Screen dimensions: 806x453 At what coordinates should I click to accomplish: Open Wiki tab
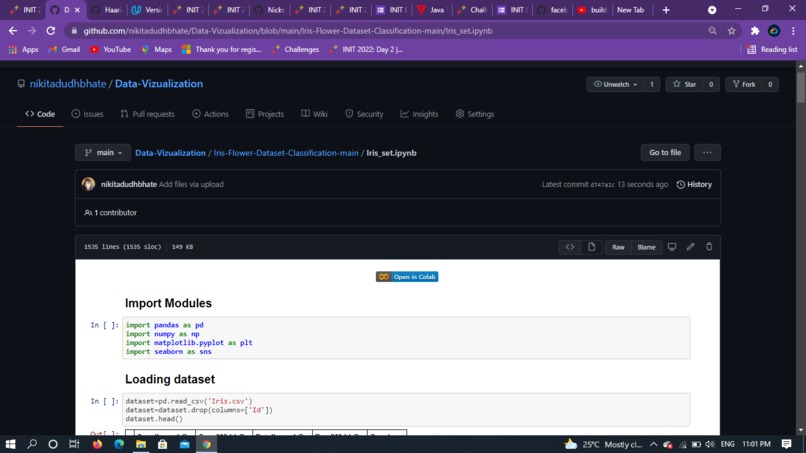315,114
